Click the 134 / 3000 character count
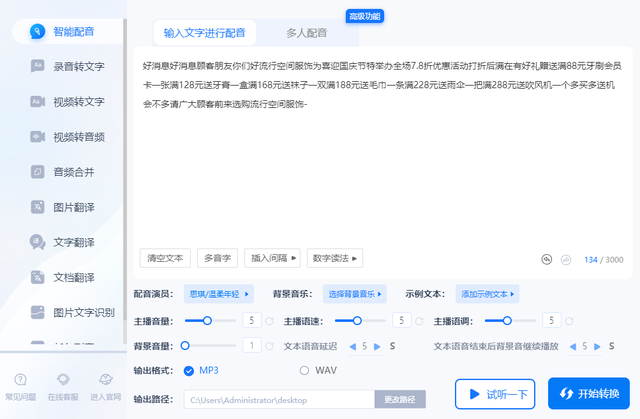640x419 pixels. [x=603, y=260]
